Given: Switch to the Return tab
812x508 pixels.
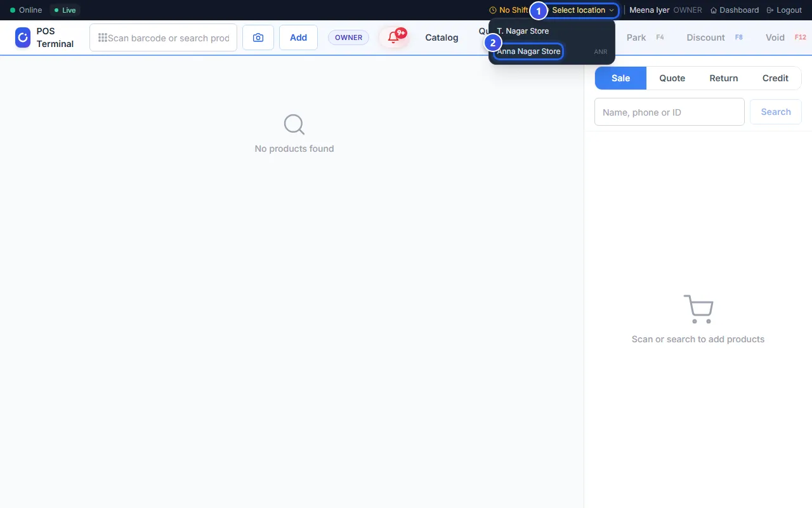Looking at the screenshot, I should tap(724, 78).
